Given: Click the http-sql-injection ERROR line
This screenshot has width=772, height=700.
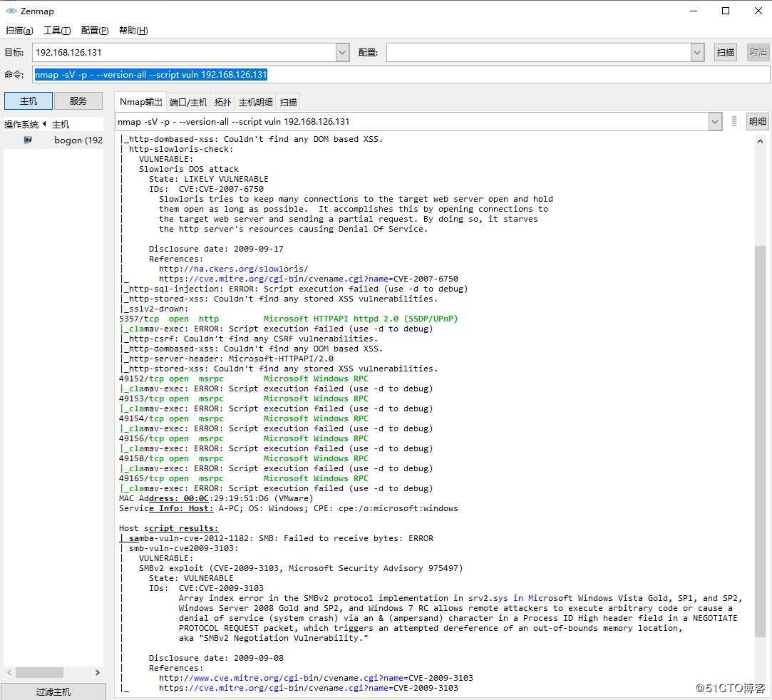Looking at the screenshot, I should click(294, 289).
